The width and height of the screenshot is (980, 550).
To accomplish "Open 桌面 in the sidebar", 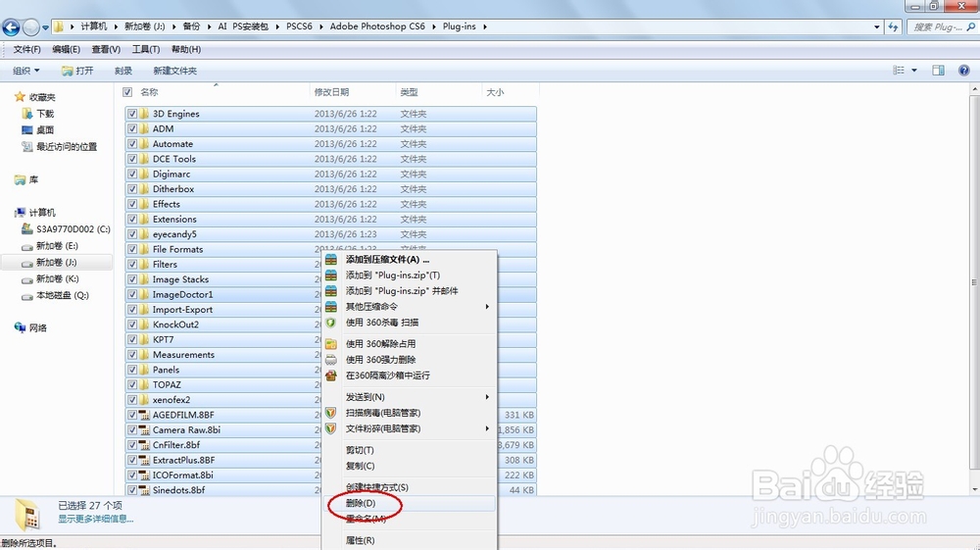I will (45, 130).
